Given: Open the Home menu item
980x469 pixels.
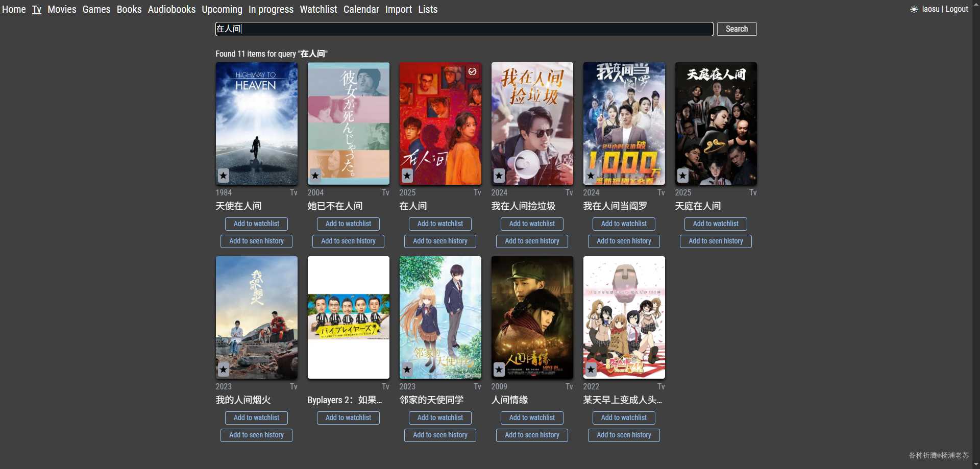Looking at the screenshot, I should point(14,9).
